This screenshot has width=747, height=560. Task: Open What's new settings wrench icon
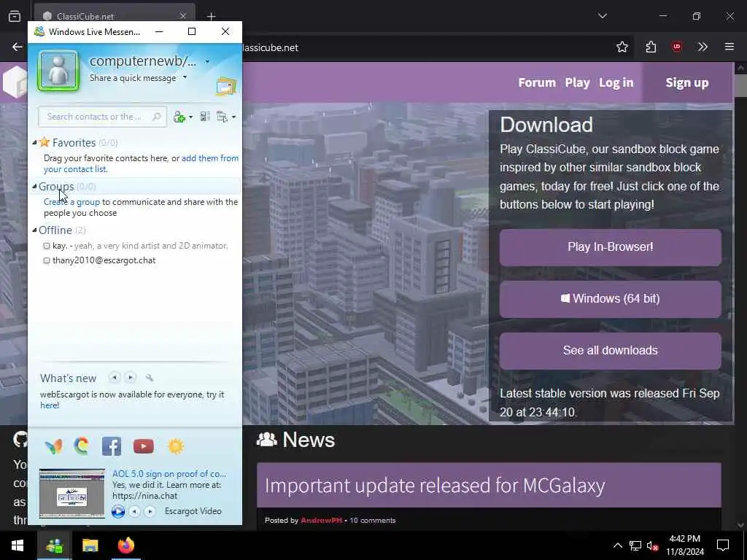click(150, 378)
